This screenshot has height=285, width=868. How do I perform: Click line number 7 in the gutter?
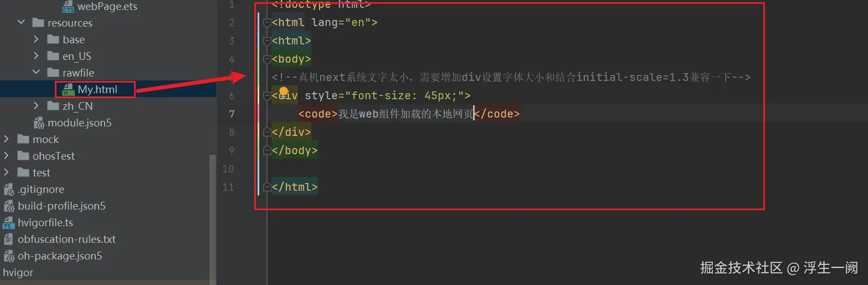coord(232,114)
